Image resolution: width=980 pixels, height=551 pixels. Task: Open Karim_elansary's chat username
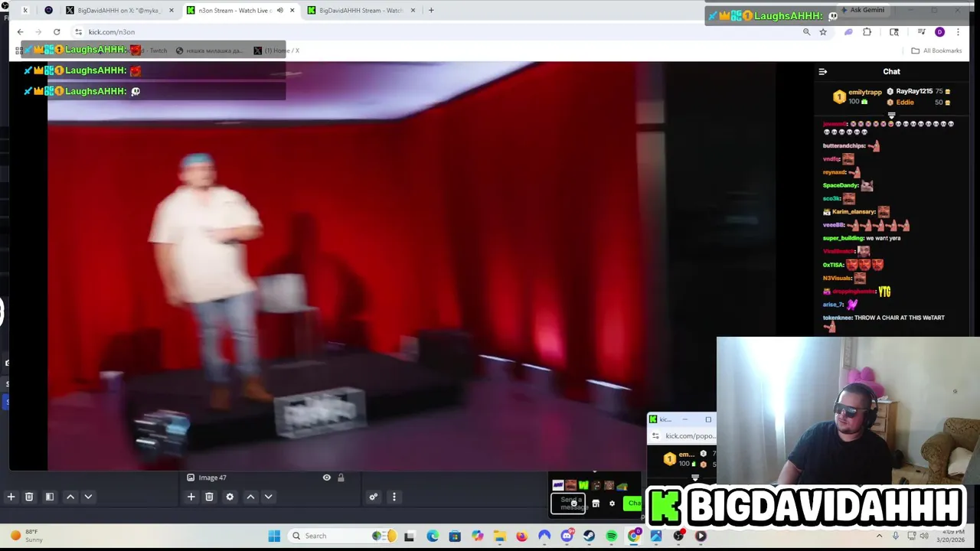[854, 212]
